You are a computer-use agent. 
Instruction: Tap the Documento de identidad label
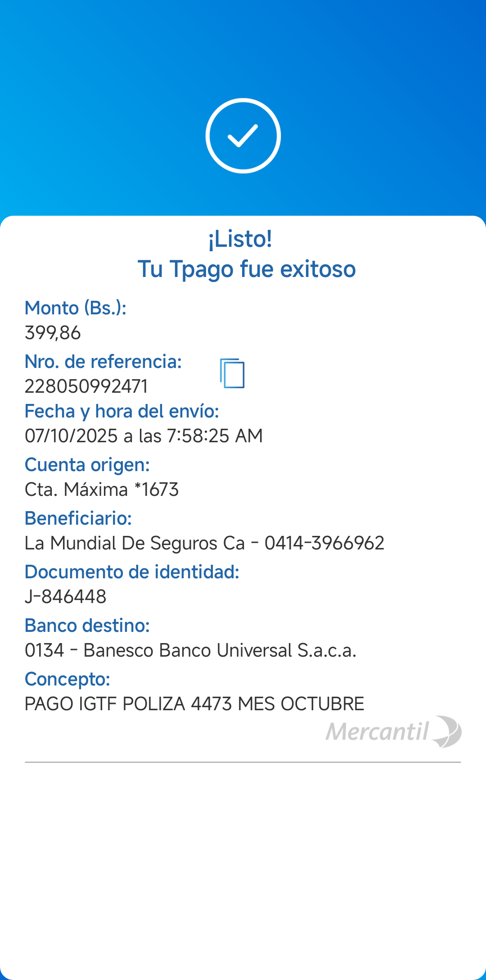click(x=132, y=572)
